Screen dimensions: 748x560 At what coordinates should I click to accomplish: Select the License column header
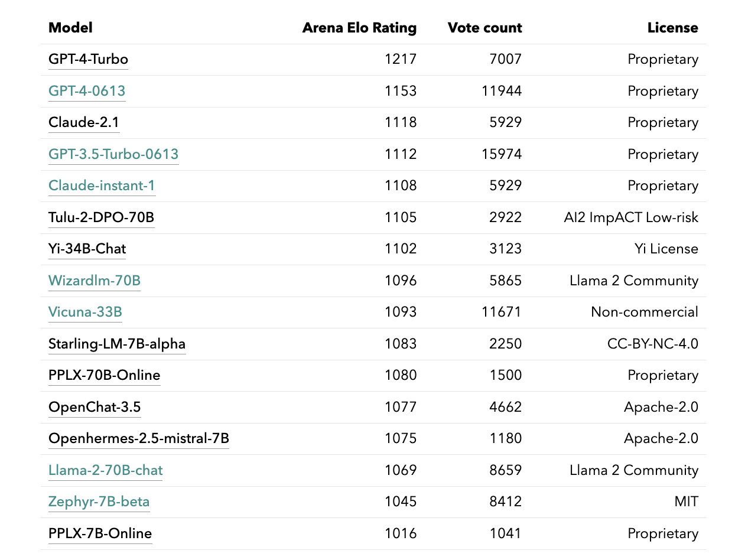[x=672, y=28]
